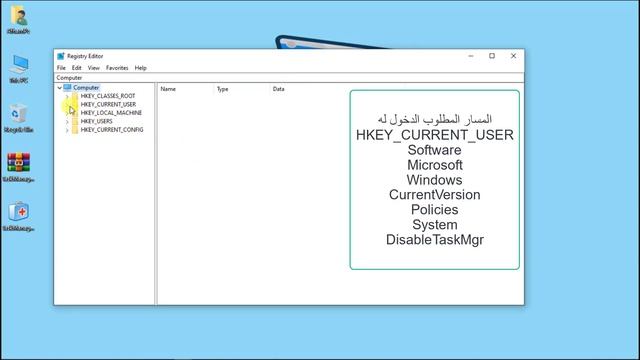Select HKEY_LOCAL_MACHINE key

pyautogui.click(x=111, y=113)
